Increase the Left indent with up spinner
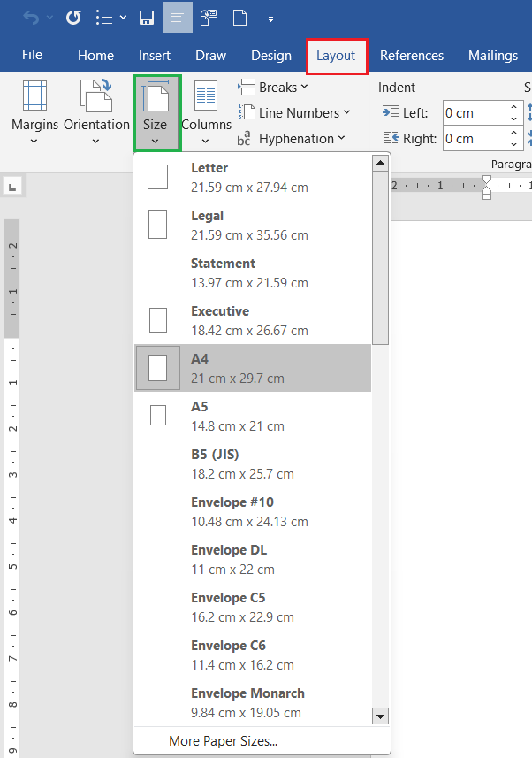The width and height of the screenshot is (532, 758). [x=514, y=107]
